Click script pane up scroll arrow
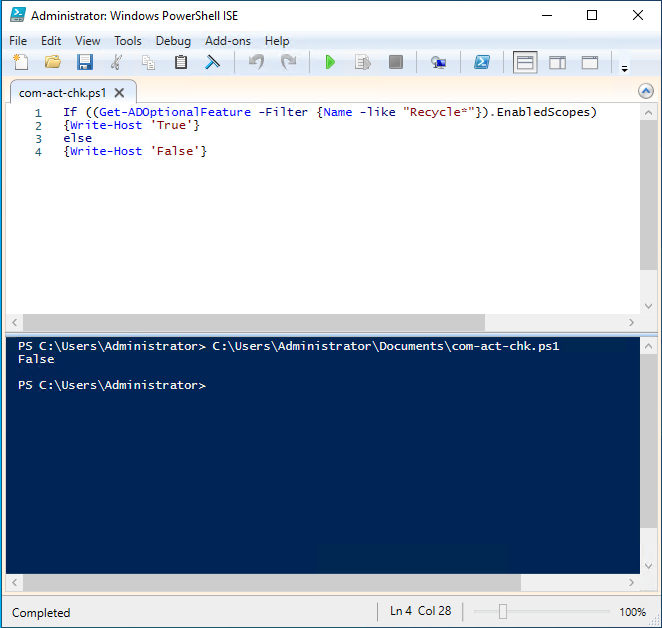The image size is (662, 628). (648, 112)
